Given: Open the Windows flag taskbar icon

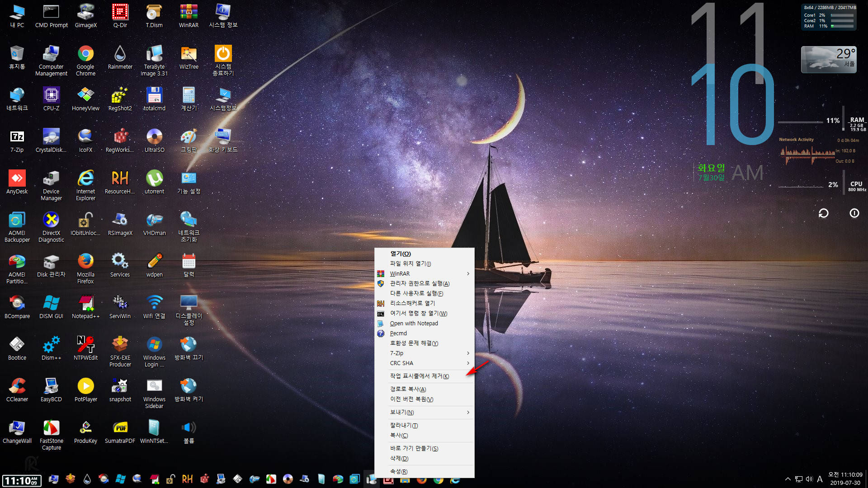Looking at the screenshot, I should click(121, 479).
